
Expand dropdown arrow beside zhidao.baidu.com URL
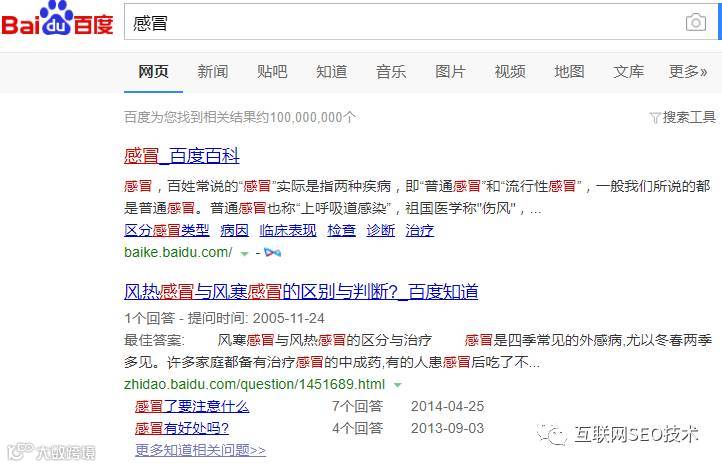tap(398, 385)
